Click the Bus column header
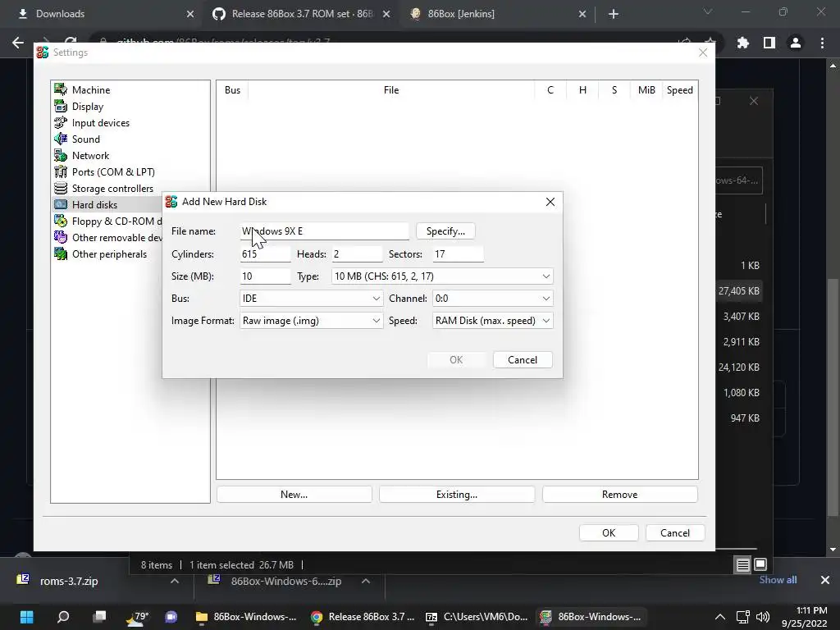The width and height of the screenshot is (840, 630). point(232,90)
